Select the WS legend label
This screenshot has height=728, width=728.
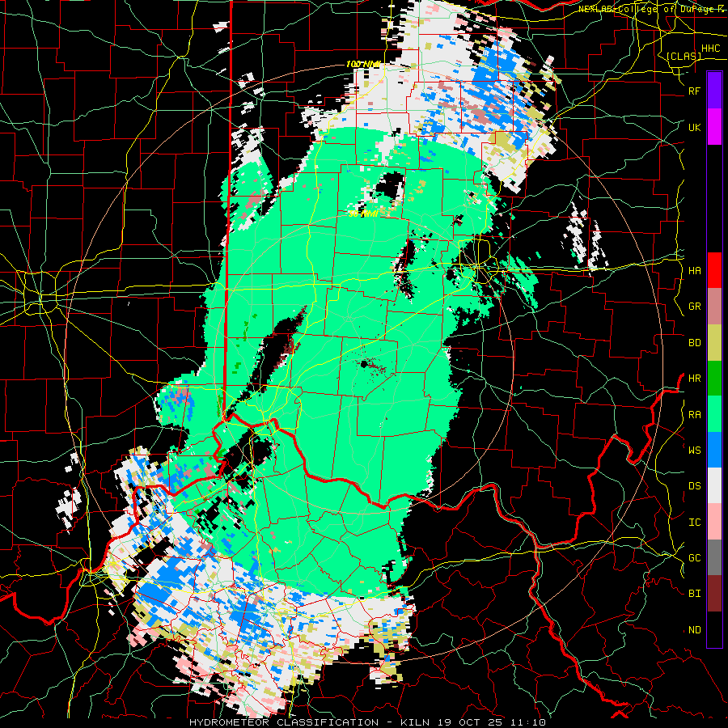[x=695, y=451]
